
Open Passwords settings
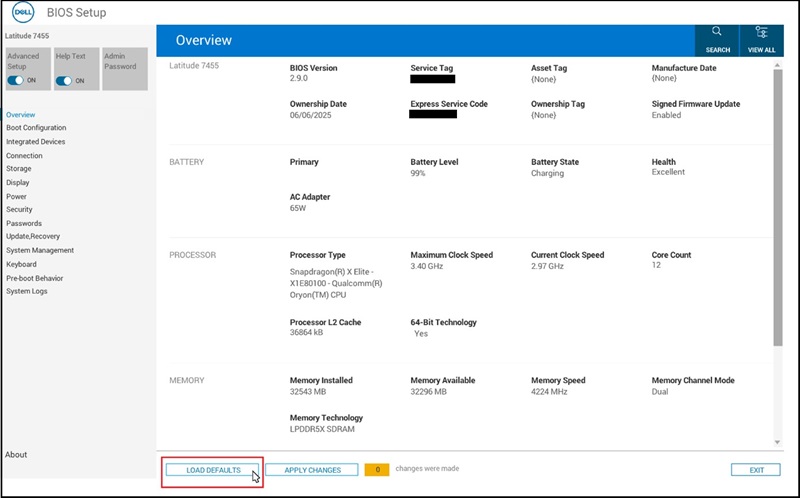point(24,223)
